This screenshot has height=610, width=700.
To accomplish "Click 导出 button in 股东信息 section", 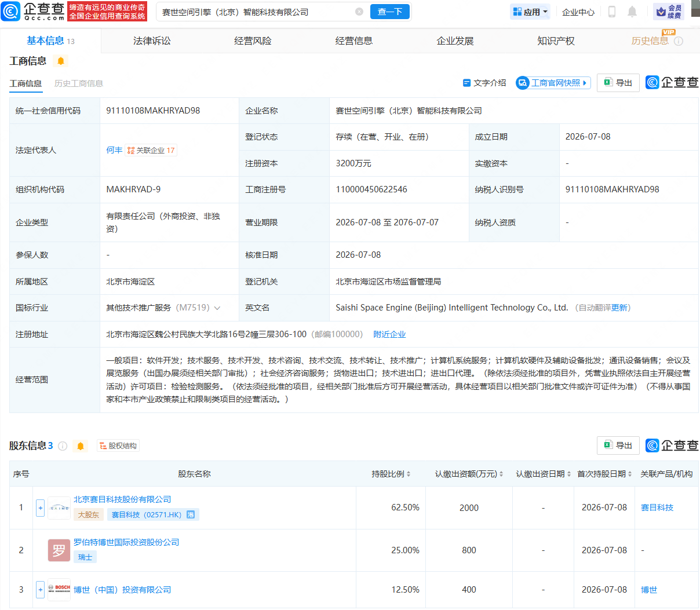I will click(618, 445).
